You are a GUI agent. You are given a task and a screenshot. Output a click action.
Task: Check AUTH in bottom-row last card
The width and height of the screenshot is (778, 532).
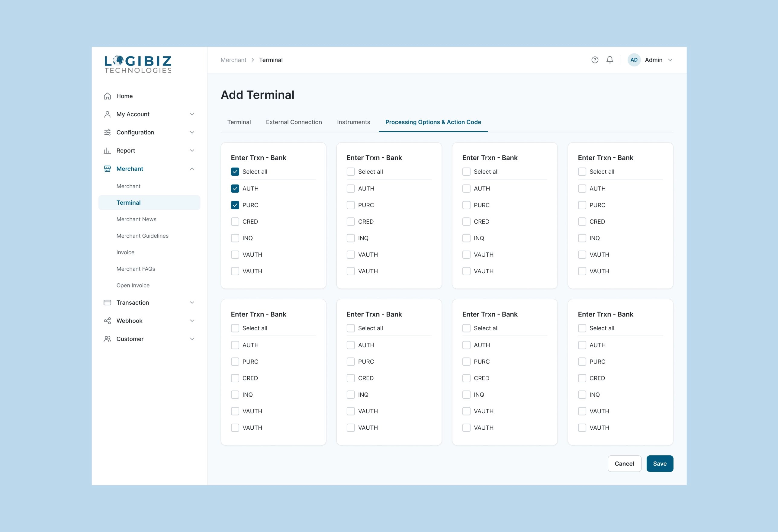(x=582, y=345)
